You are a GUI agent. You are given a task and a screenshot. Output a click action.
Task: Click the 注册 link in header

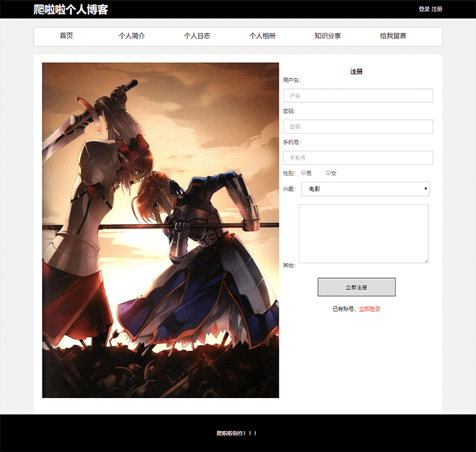(437, 10)
